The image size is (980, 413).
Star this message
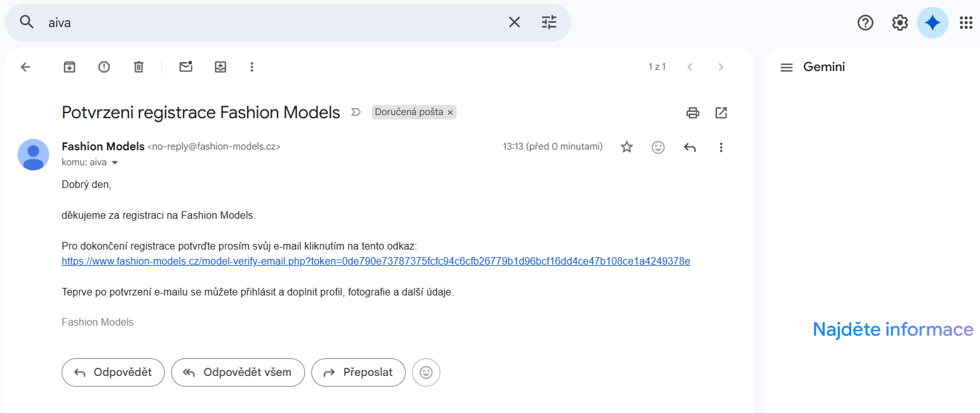pyautogui.click(x=626, y=147)
